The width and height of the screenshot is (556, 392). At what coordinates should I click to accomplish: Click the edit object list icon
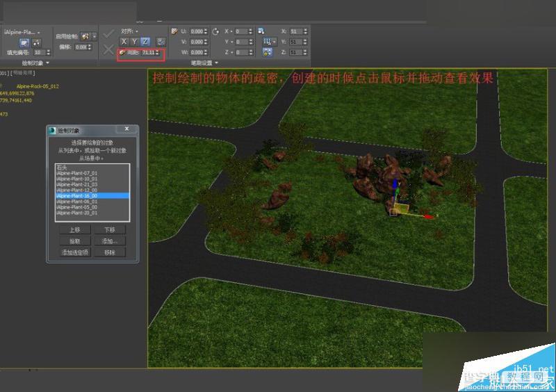click(x=24, y=43)
